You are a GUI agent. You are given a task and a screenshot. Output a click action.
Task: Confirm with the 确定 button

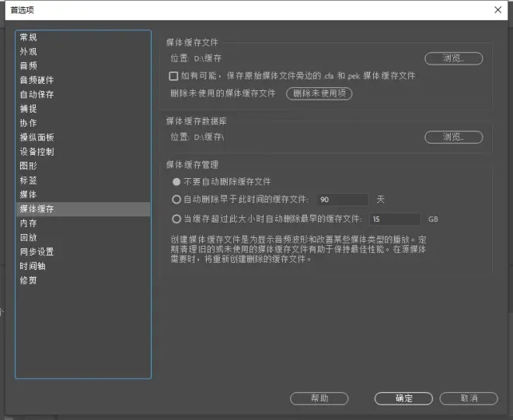click(x=403, y=398)
